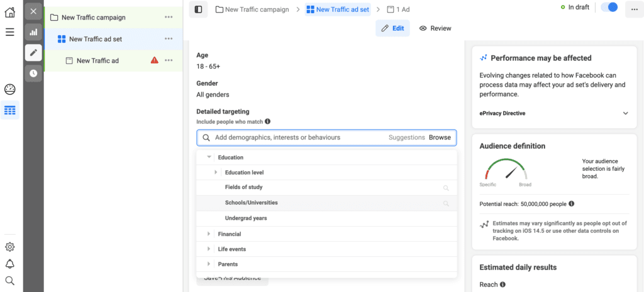The height and width of the screenshot is (292, 644).
Task: Toggle the sidebar panel layout button
Action: click(198, 9)
